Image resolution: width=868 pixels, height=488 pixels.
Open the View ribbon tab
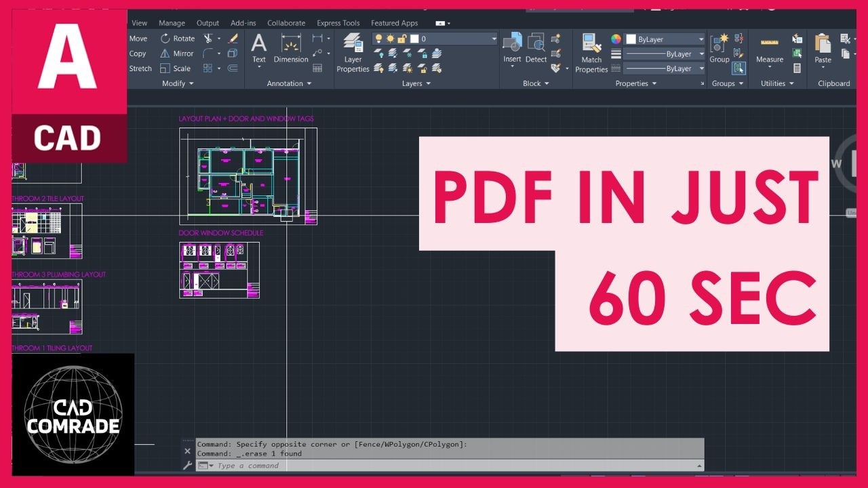[140, 23]
